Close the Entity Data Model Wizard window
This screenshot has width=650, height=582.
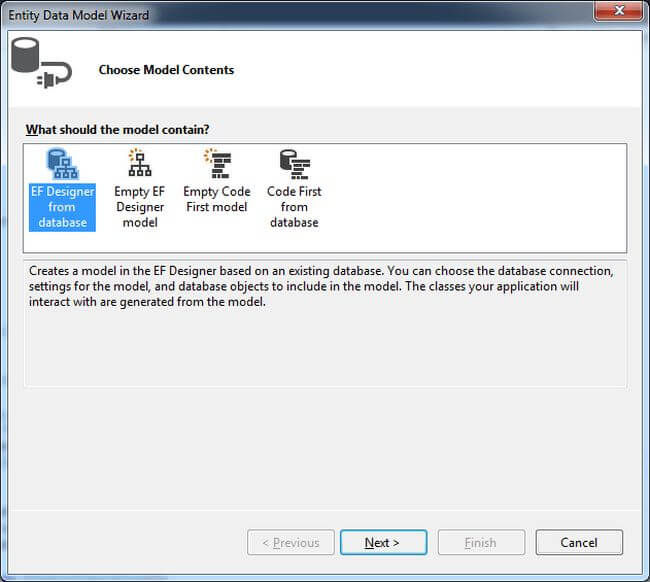coord(619,10)
